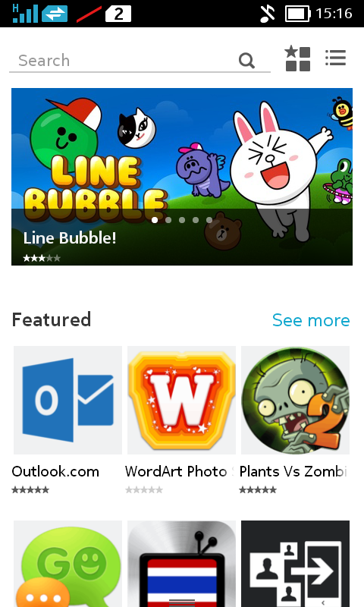Screen dimensions: 364x607
Task: Tap the silent mode status icon
Action: coord(267,14)
